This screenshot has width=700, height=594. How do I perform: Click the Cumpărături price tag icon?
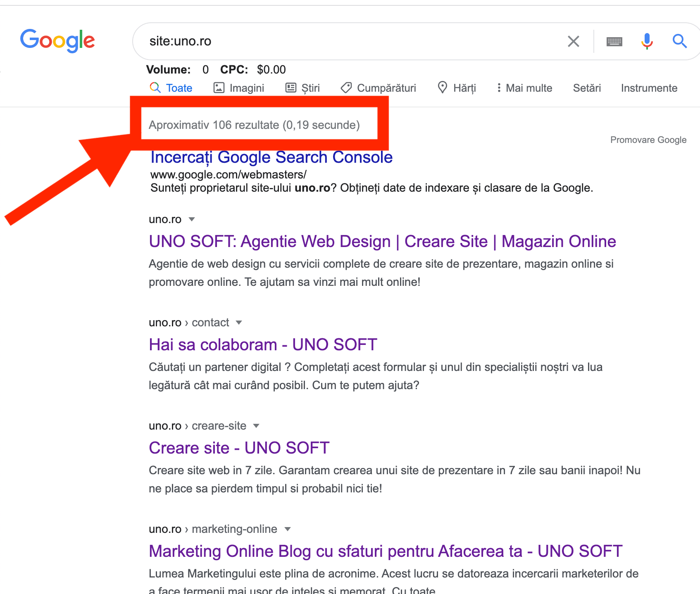coord(346,88)
